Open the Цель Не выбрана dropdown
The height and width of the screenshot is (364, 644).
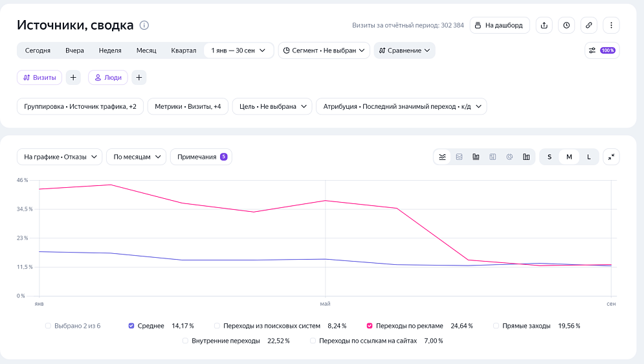point(272,106)
